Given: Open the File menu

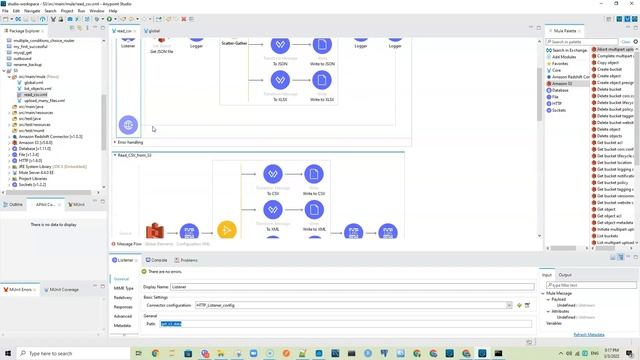Looking at the screenshot, I should coord(5,11).
